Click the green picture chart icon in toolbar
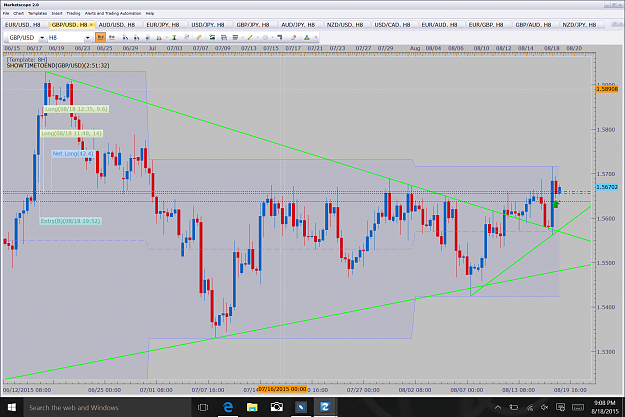Screen dimensions: 625x417 212,37
